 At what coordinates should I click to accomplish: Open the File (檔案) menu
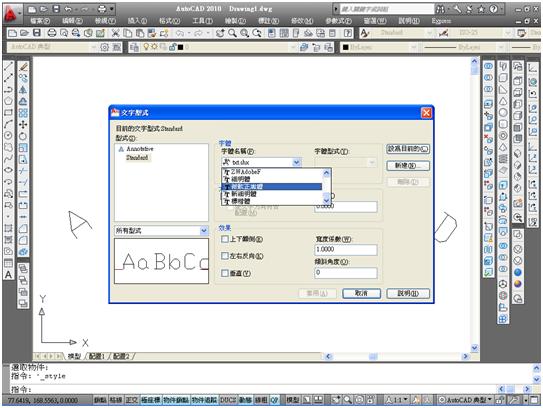pos(40,21)
